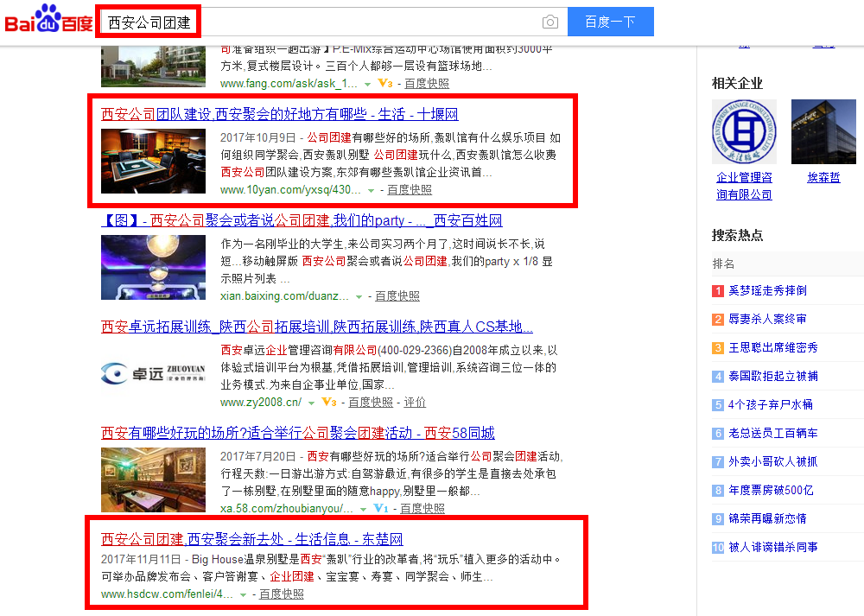The image size is (864, 616).
Task: Click the 埃森哲 building image
Action: [823, 131]
